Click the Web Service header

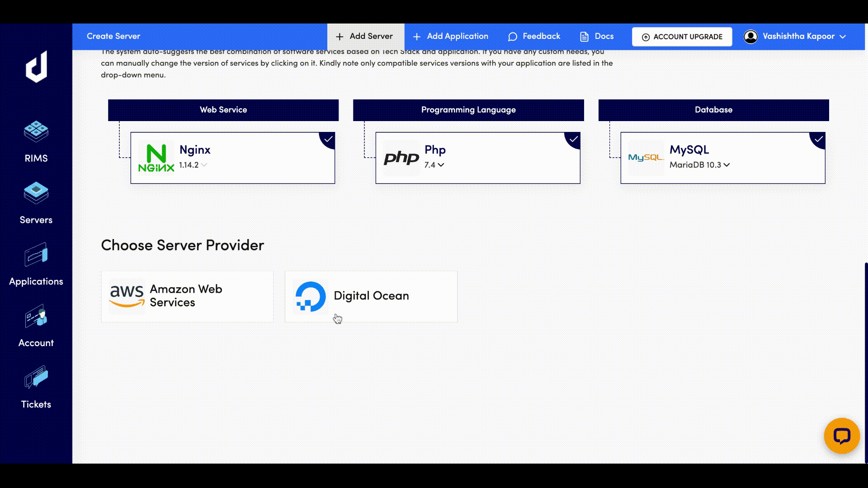click(223, 110)
